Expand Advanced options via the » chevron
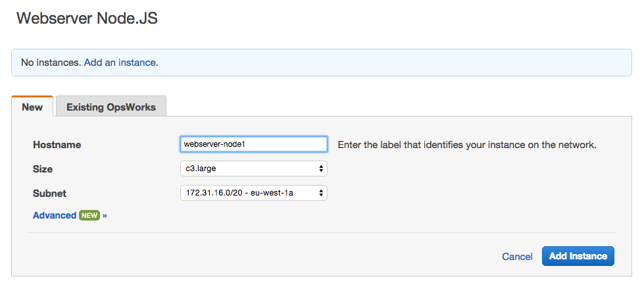Screen dimensions: 644x289 point(105,215)
